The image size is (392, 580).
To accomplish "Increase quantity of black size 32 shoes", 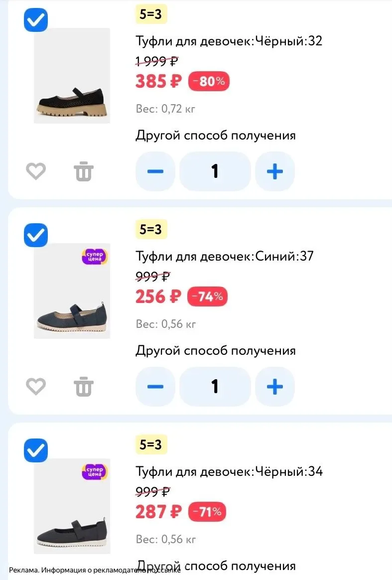I will click(275, 171).
